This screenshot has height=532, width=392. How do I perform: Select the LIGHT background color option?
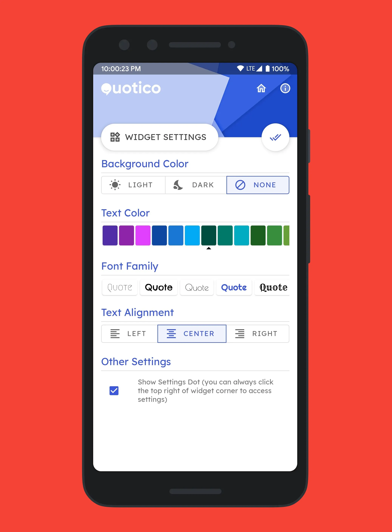coord(132,185)
